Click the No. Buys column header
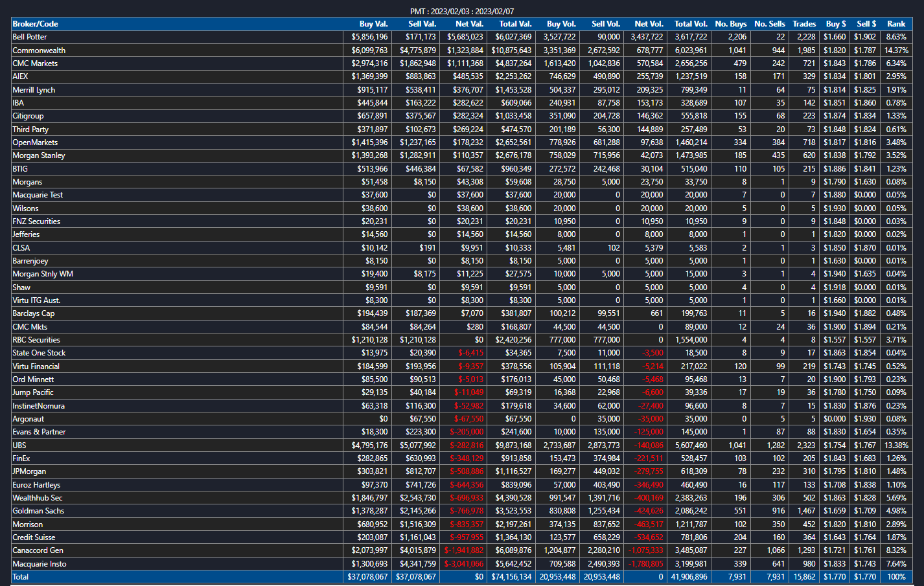The image size is (924, 586). tap(731, 24)
